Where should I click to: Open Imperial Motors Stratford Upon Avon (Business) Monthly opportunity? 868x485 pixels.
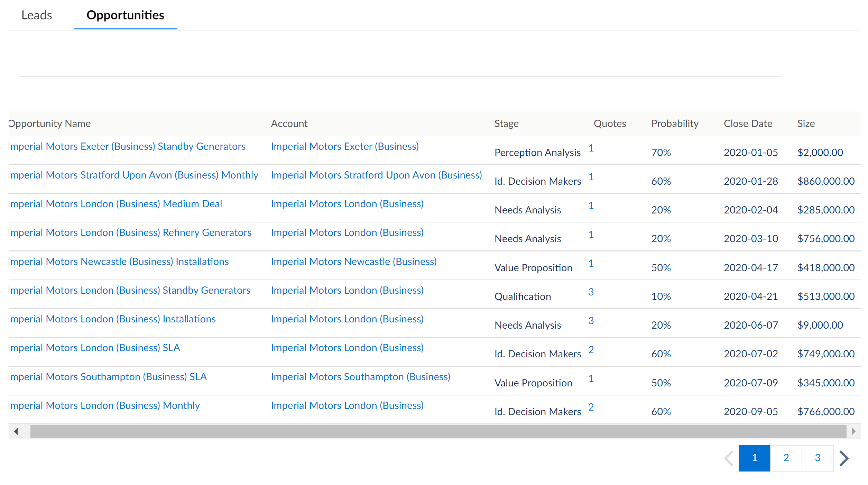(133, 175)
